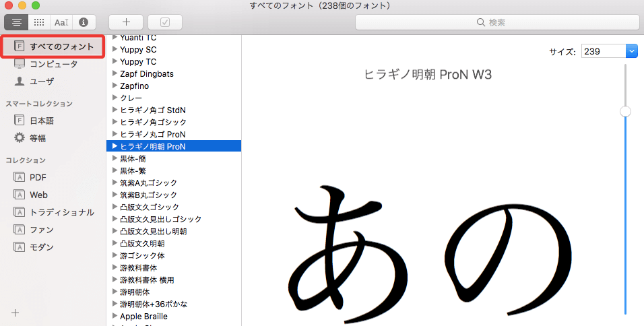Select すべてのフォント in the sidebar
Screen dimensions: 644x326
point(61,46)
